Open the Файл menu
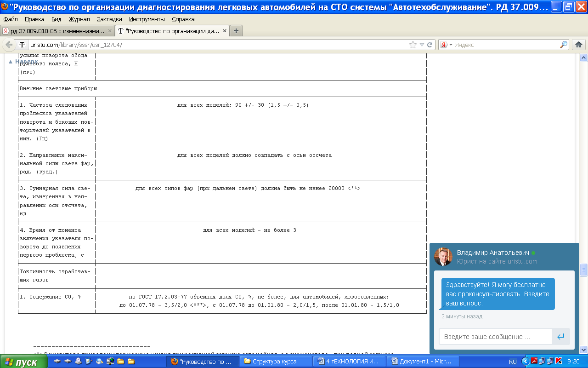The image size is (588, 368). (11, 19)
